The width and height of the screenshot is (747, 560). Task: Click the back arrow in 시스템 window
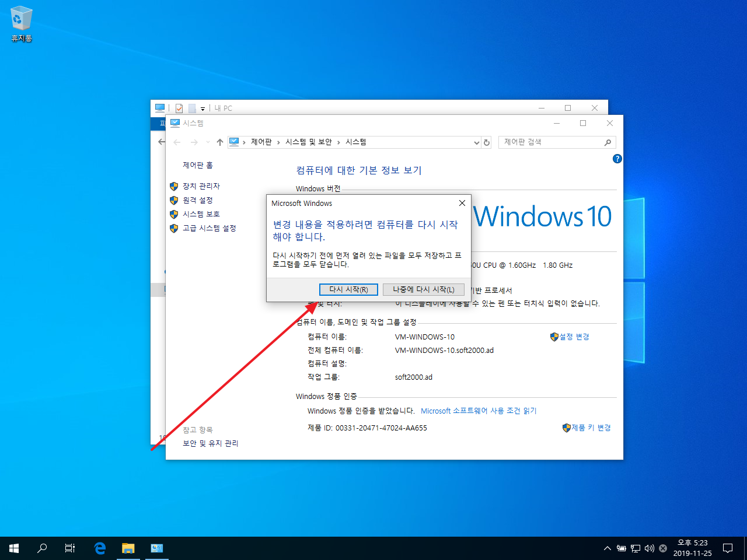[x=177, y=142]
